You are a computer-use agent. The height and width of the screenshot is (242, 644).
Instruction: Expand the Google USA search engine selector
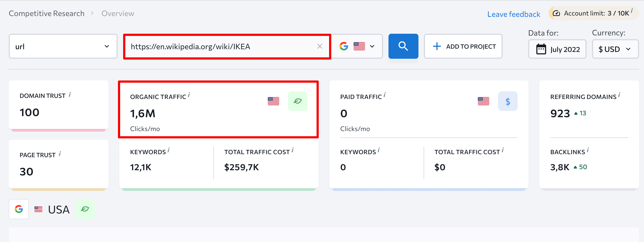(357, 46)
